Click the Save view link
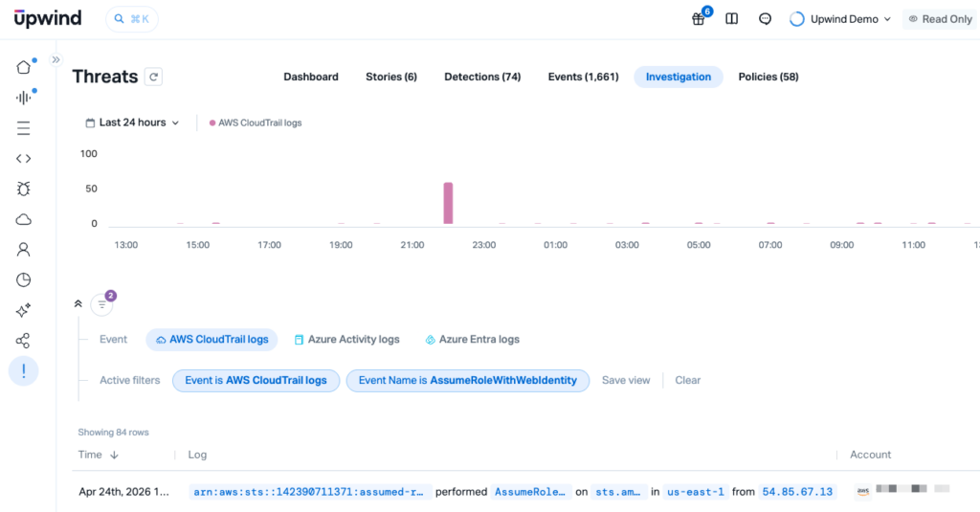 point(626,380)
